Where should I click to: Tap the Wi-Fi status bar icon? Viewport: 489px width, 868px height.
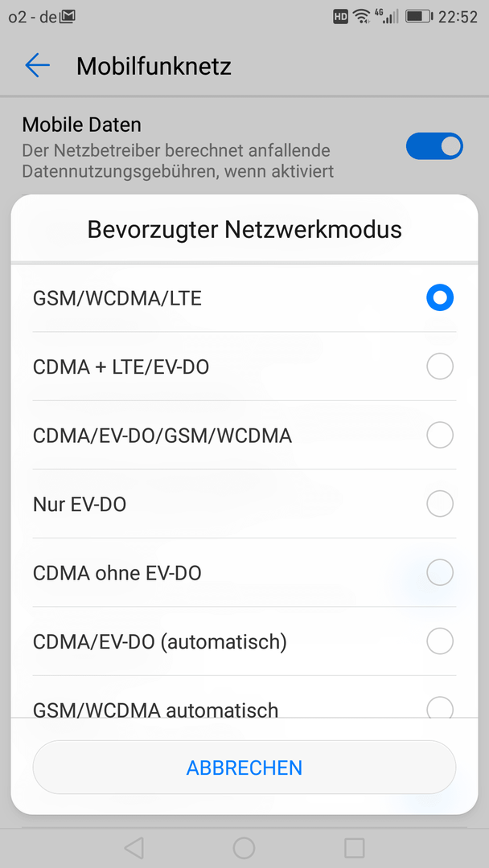coord(362,17)
